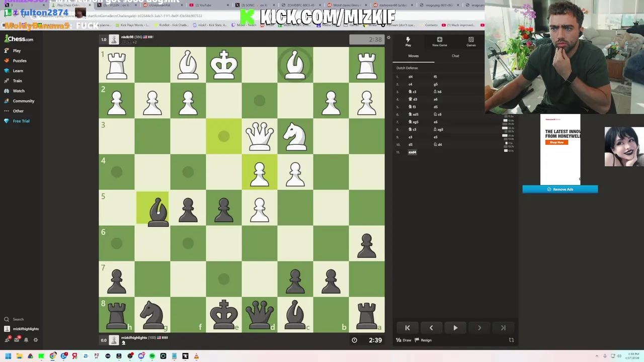This screenshot has height=362, width=644.
Task: Open mizkifhighlights profile in sidebar
Action: point(21,329)
